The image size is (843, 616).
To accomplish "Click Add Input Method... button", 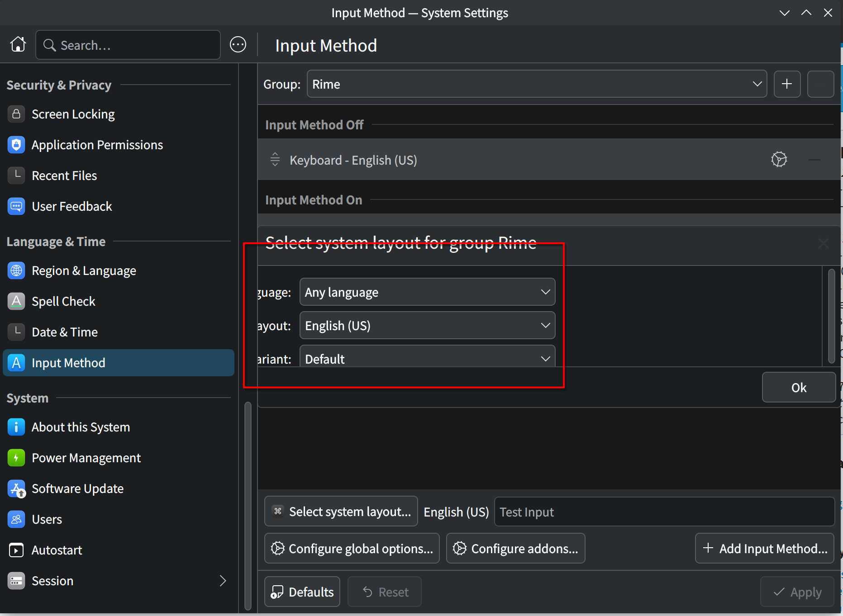I will (765, 549).
